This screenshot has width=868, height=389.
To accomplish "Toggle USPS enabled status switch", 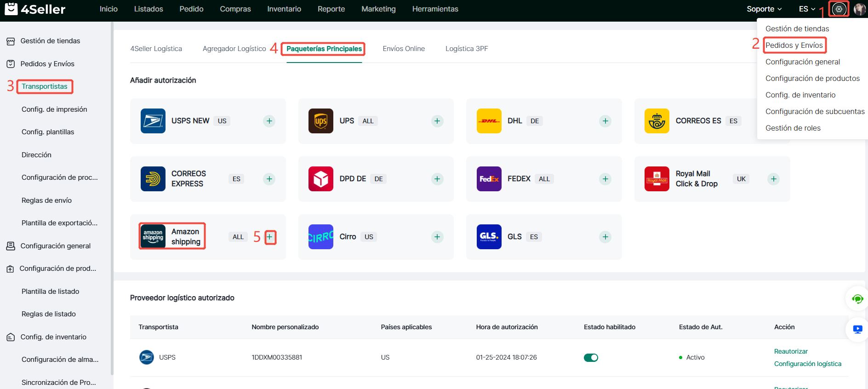I will click(x=591, y=358).
